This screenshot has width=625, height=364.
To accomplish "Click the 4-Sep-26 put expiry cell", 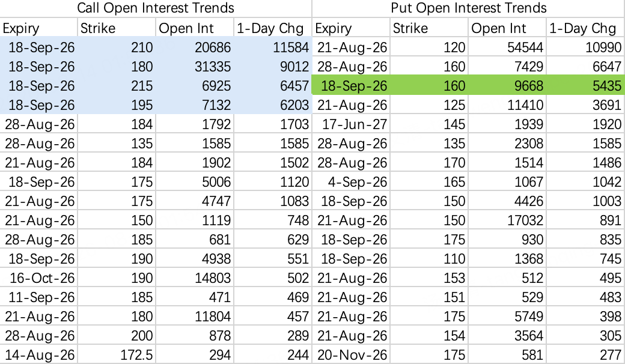I will point(351,182).
